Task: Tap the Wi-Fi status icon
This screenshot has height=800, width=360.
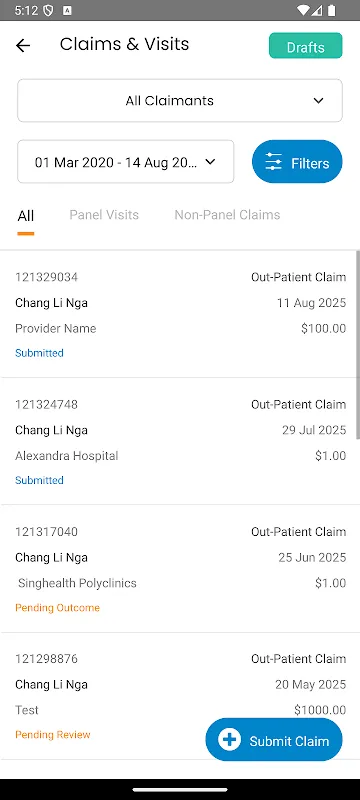Action: [x=303, y=10]
